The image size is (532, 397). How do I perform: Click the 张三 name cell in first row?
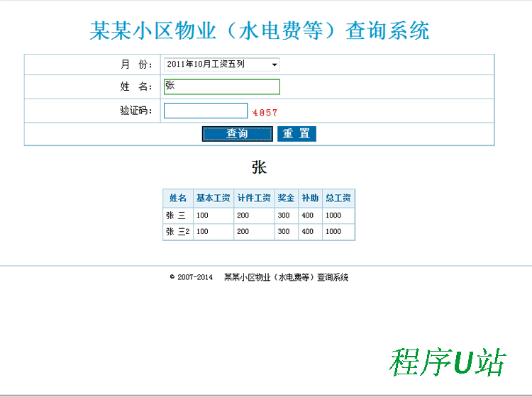pos(176,216)
